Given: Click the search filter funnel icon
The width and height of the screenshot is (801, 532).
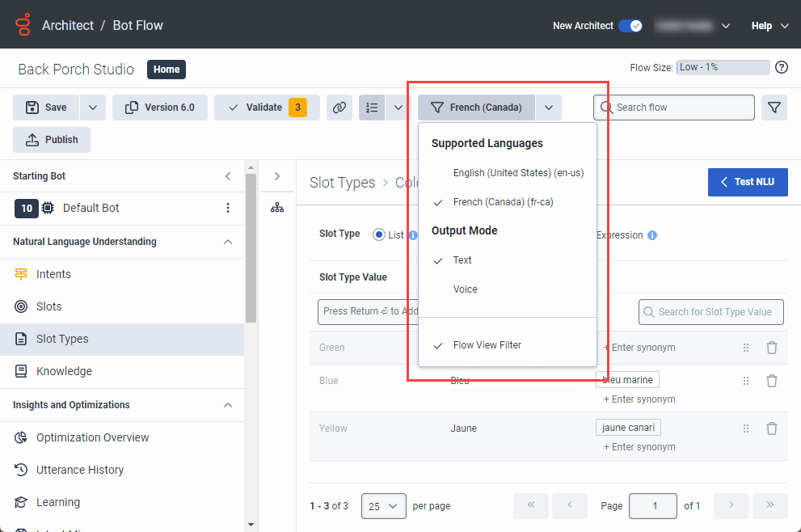Looking at the screenshot, I should point(774,107).
